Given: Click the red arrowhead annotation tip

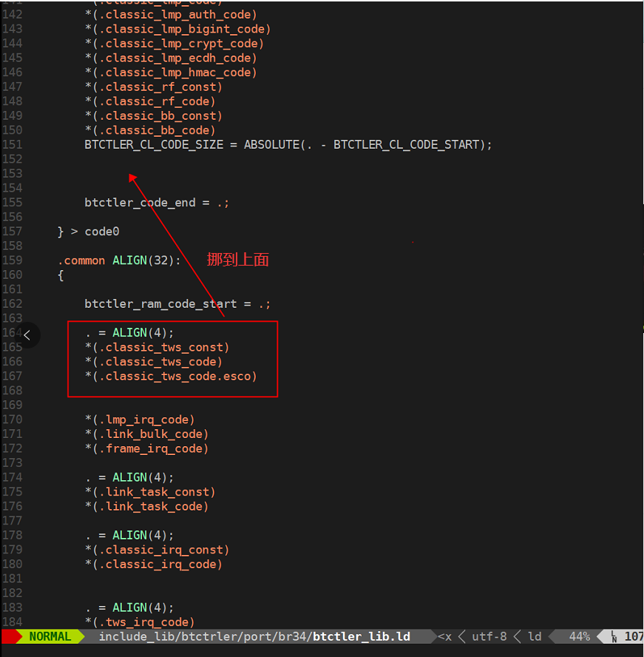Looking at the screenshot, I should pos(133,178).
